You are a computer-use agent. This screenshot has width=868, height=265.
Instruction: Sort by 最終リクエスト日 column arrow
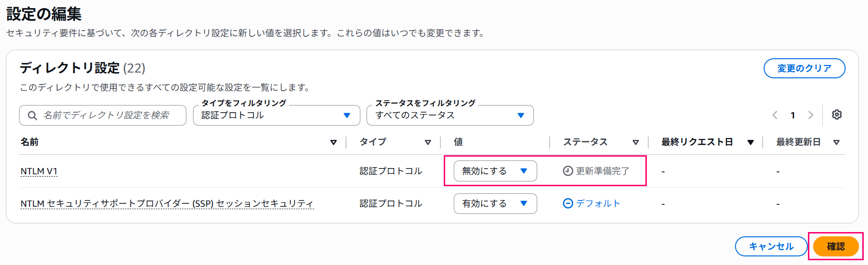(x=751, y=142)
